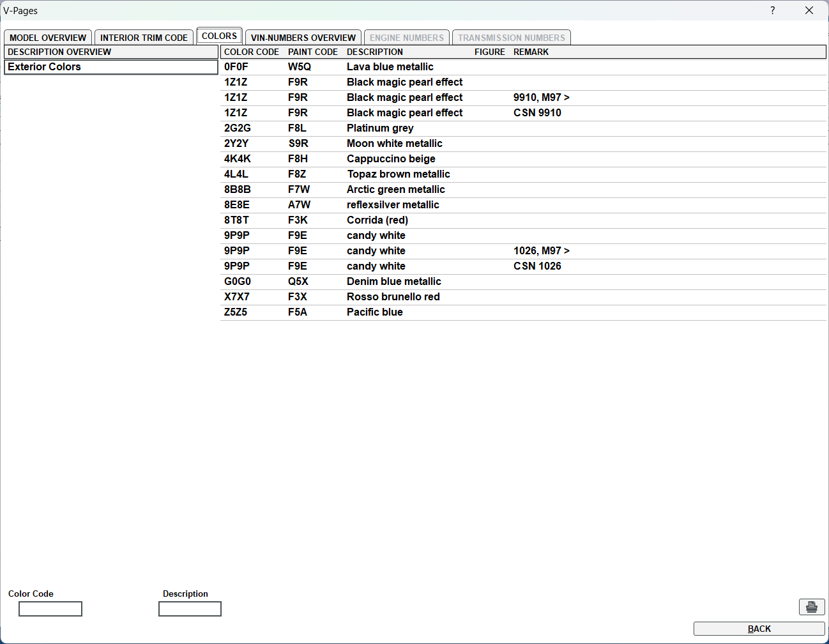Select the Moon white metallic entry
The height and width of the screenshot is (644, 829).
394,144
